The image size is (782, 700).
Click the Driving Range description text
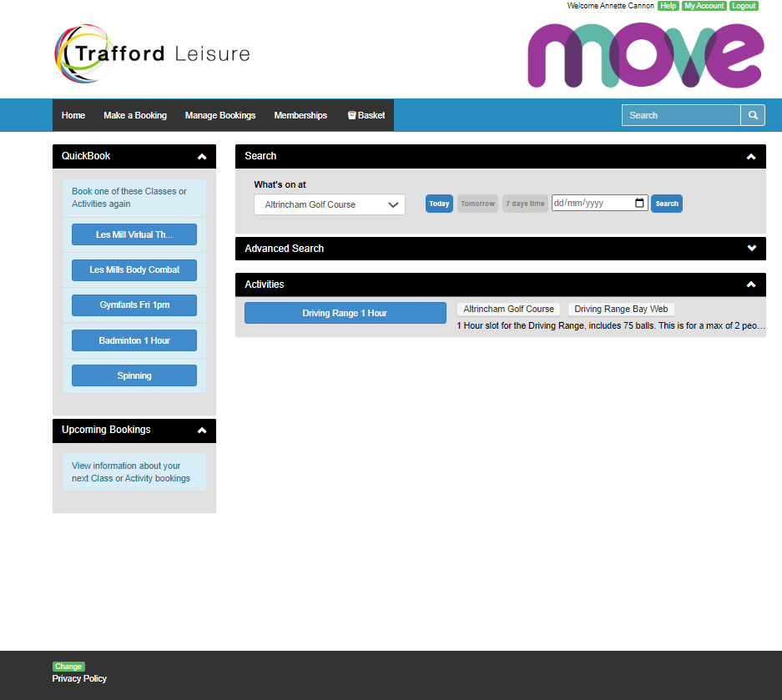611,325
